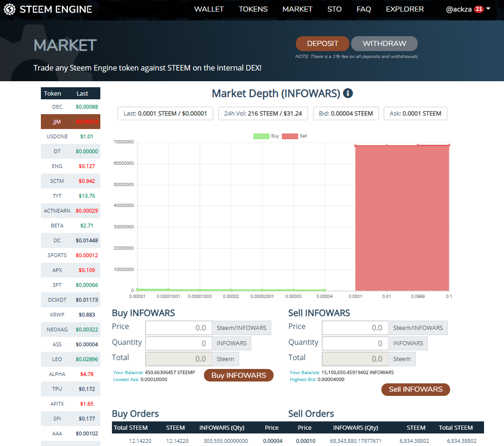Select the LEO token in list
Image resolution: width=504 pixels, height=446 pixels.
(70, 359)
